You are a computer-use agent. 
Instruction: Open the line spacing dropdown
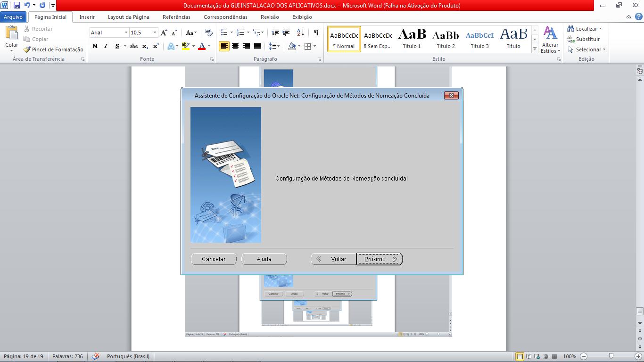[274, 46]
